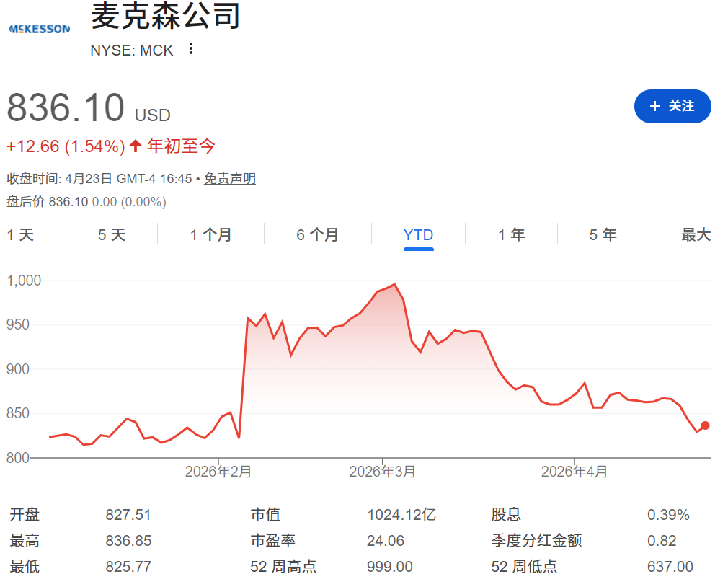Click the plus icon inside the 关注 button
The width and height of the screenshot is (728, 574).
coord(654,106)
